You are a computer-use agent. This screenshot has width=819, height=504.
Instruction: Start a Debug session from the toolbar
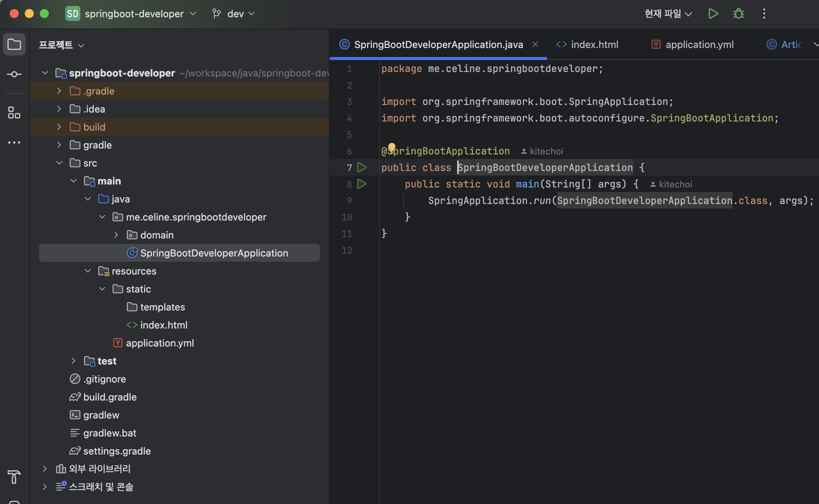pos(738,13)
